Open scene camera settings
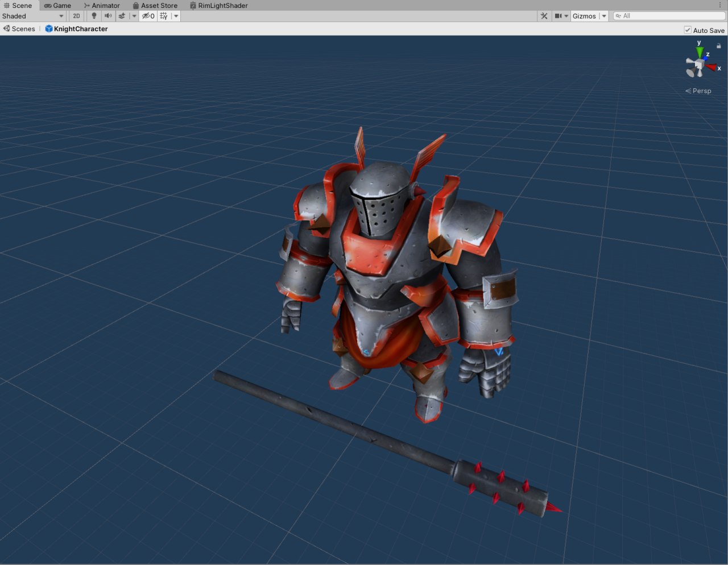This screenshot has width=728, height=565. pos(561,16)
